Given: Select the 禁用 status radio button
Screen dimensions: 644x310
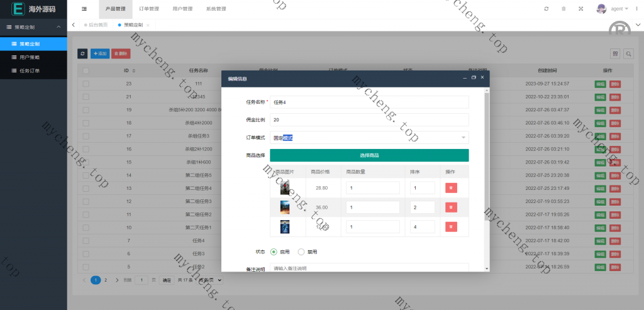Looking at the screenshot, I should tap(301, 252).
